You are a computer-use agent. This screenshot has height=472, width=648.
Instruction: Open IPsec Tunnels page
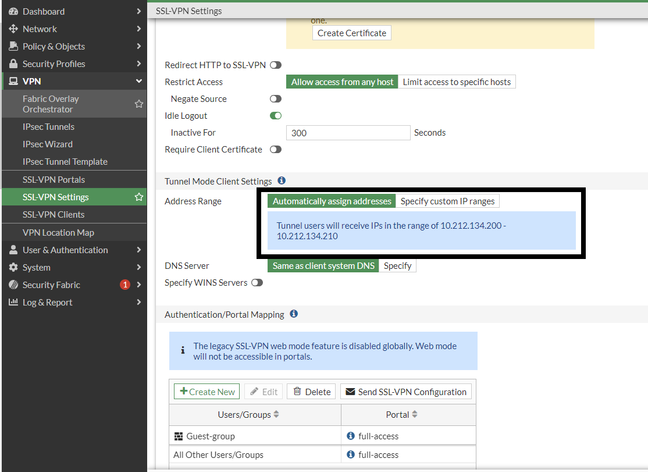coord(48,127)
